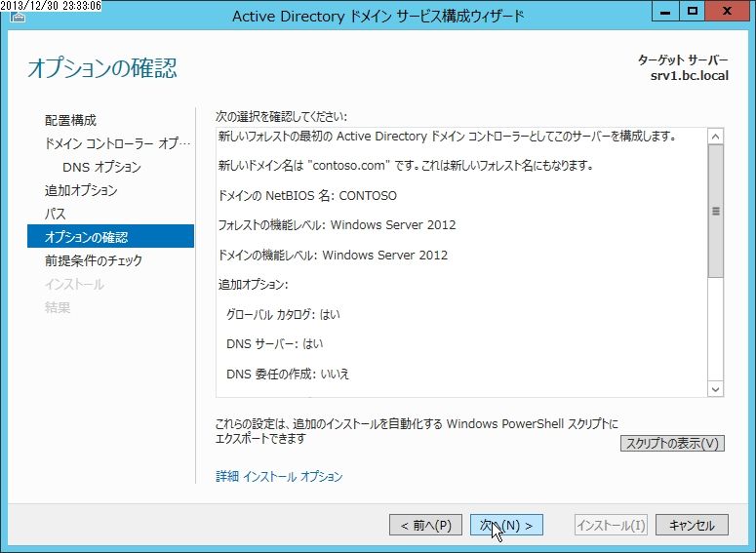Click DNS サーバー: はい line

274,343
